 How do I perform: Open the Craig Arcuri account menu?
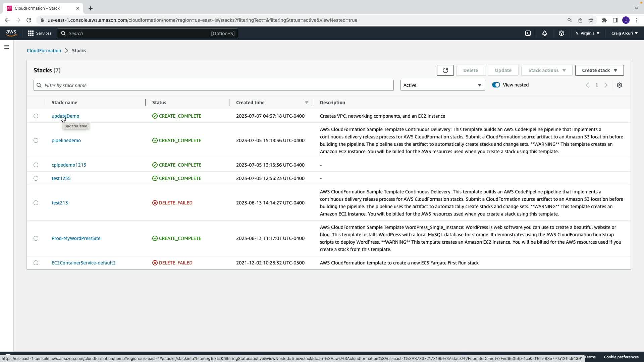point(624,33)
